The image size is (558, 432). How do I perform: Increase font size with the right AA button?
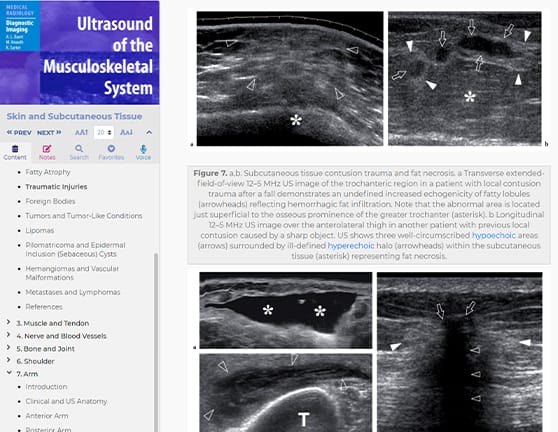126,132
